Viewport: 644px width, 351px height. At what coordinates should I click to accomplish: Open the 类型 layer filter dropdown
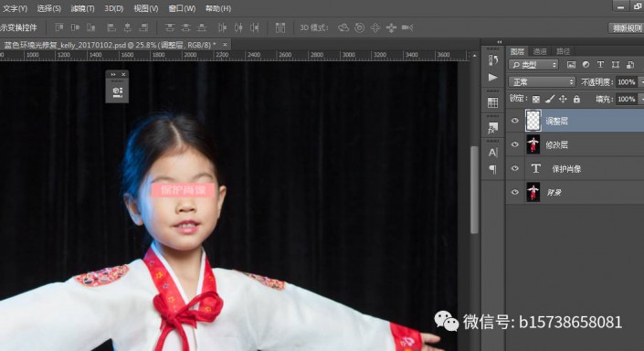(533, 65)
